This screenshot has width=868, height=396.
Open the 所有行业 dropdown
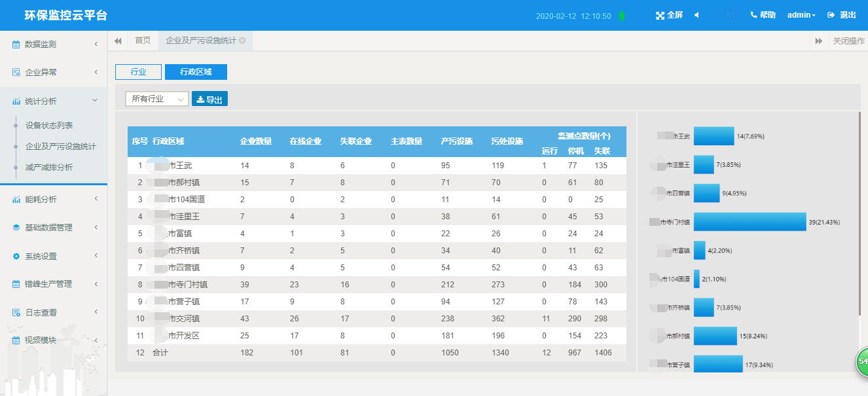(157, 99)
